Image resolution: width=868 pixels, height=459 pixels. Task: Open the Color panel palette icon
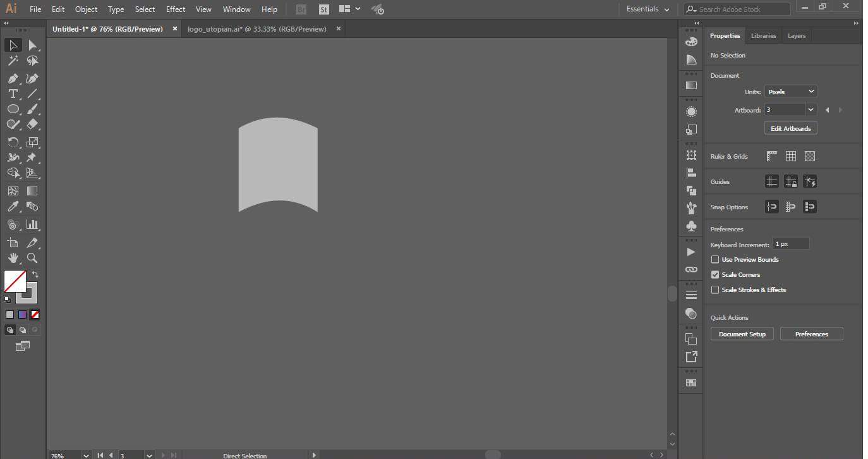[691, 42]
